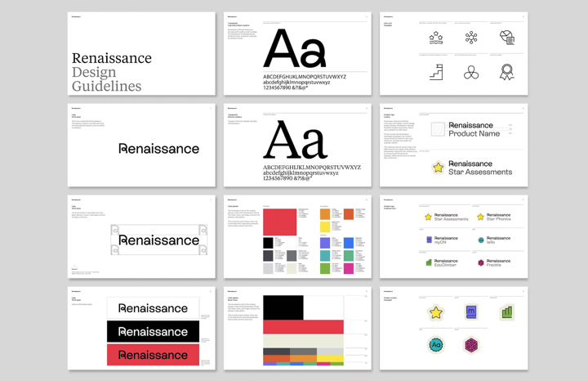This screenshot has width=588, height=381.
Task: Click the large red primary color swatch
Action: click(x=280, y=220)
